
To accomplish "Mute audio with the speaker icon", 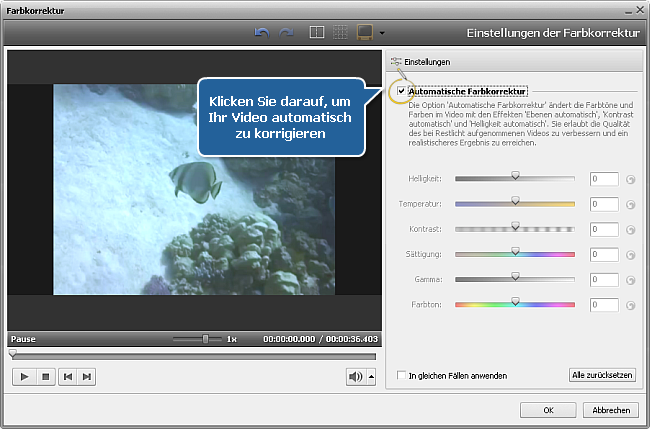I will click(355, 376).
